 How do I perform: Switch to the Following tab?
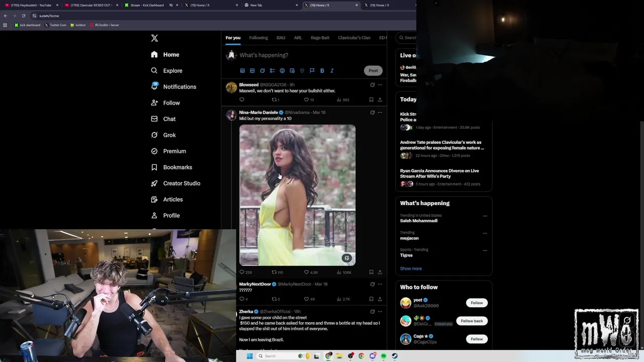(258, 38)
